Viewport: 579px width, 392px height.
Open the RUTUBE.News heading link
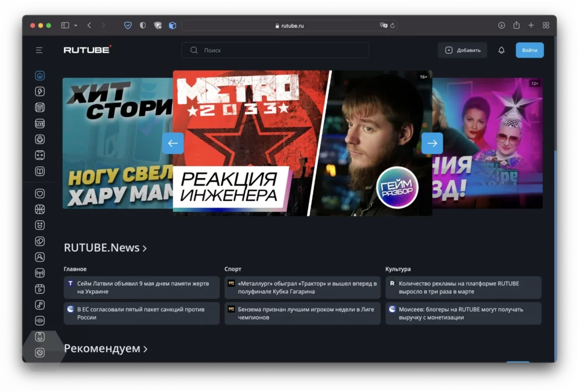click(x=102, y=247)
